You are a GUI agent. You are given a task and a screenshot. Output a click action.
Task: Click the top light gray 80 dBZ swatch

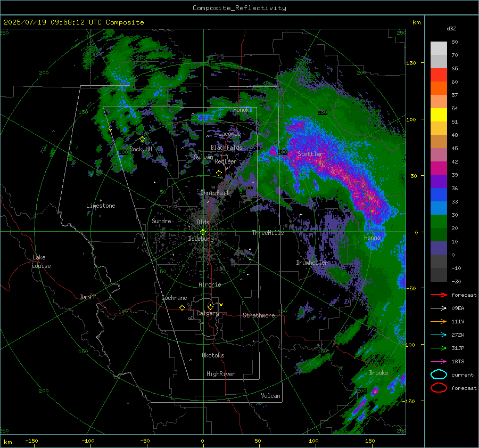[439, 48]
